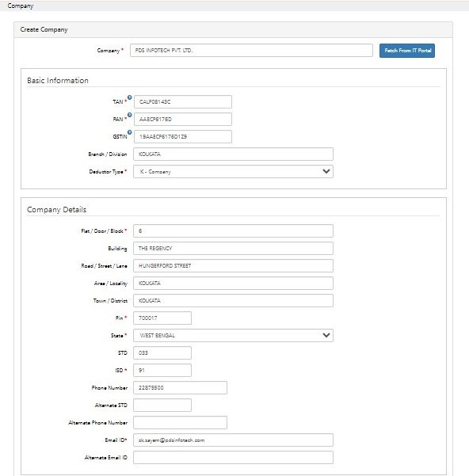Focus the Area / Locality field
469x476 pixels.
pyautogui.click(x=233, y=284)
